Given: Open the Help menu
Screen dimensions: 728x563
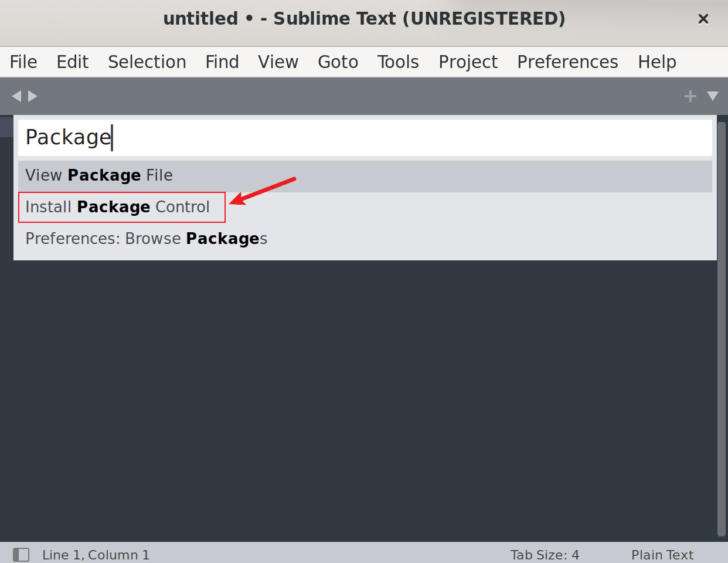Looking at the screenshot, I should 657,62.
